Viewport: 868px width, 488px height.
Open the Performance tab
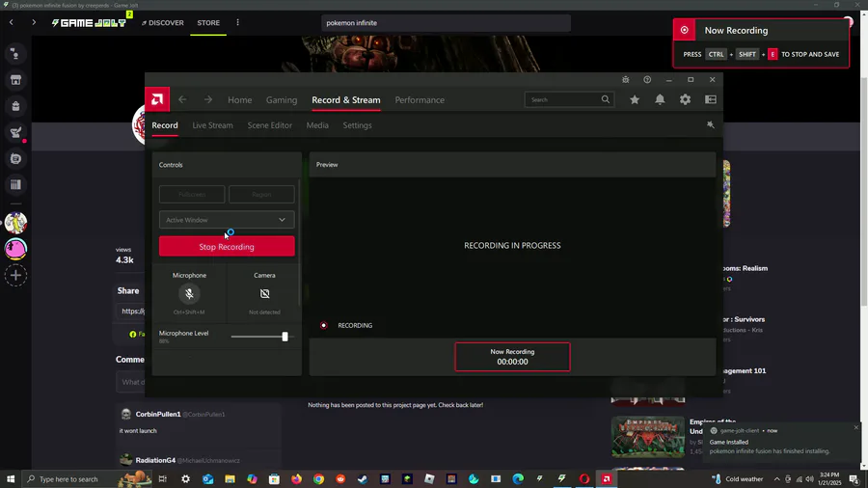point(420,100)
